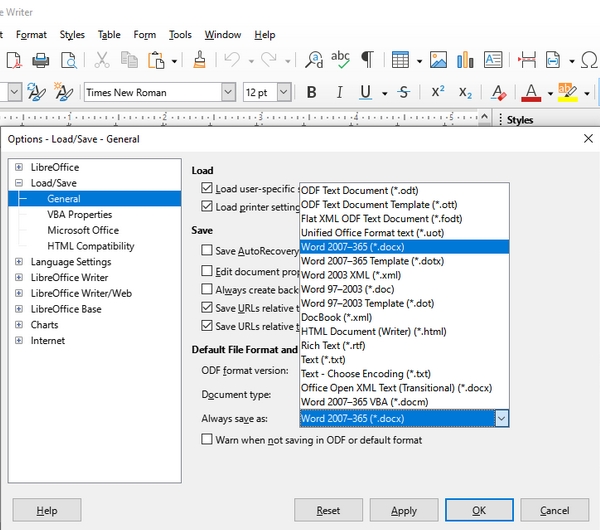Image resolution: width=600 pixels, height=530 pixels.
Task: Click the New Style from Selection icon
Action: point(63,92)
